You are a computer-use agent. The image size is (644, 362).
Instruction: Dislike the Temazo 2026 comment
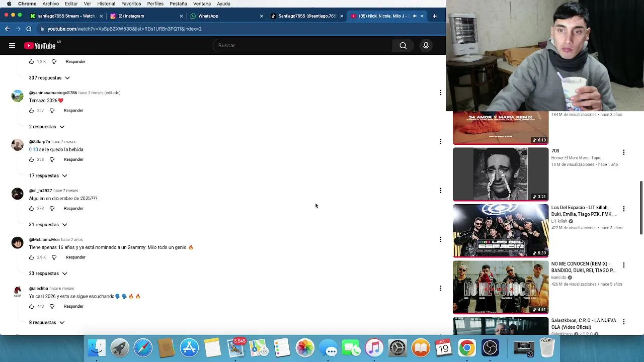(52, 111)
